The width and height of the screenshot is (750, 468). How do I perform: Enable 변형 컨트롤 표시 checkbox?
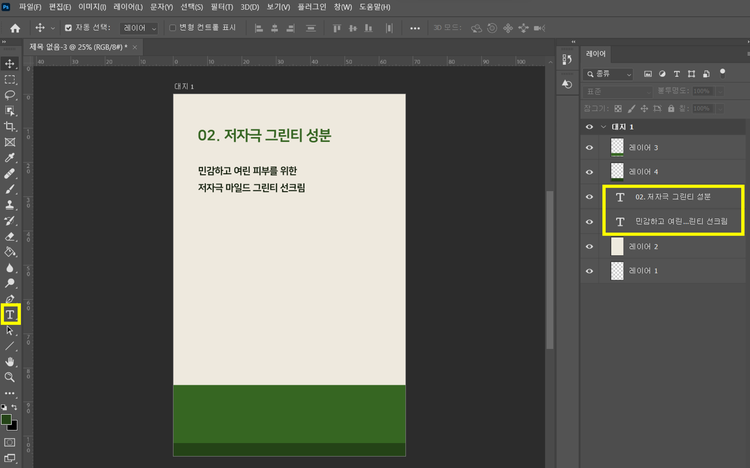click(x=172, y=28)
